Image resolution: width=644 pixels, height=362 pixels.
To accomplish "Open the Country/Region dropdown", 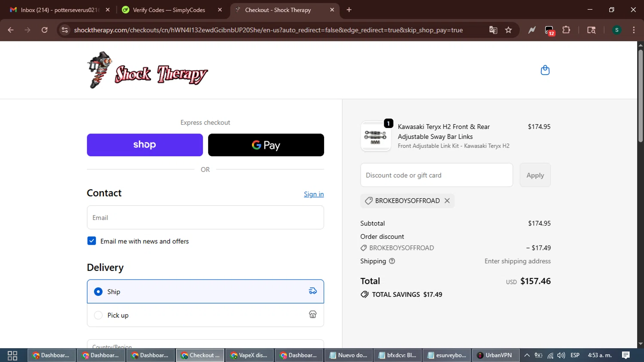I will pos(205,344).
